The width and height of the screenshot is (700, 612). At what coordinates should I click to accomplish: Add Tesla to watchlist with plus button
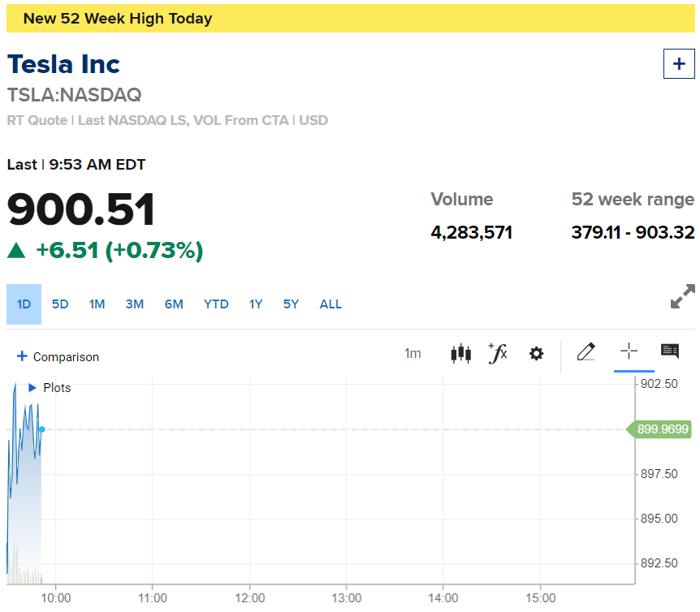pos(679,64)
